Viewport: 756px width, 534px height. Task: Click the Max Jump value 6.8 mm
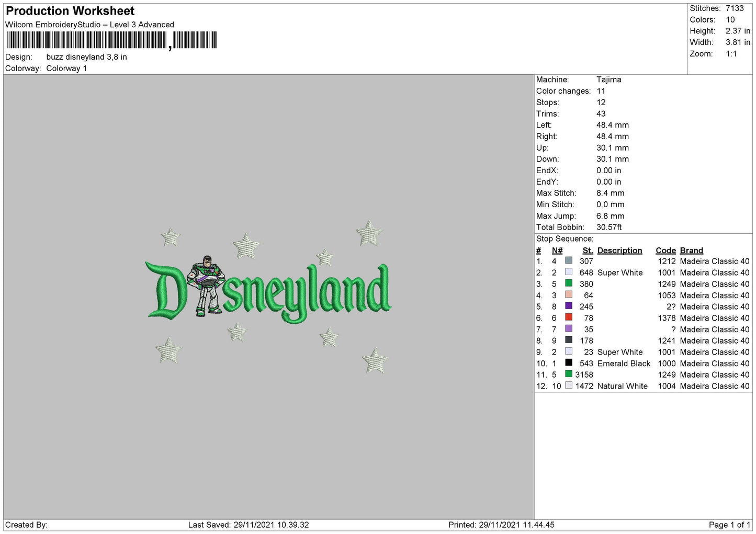point(611,216)
